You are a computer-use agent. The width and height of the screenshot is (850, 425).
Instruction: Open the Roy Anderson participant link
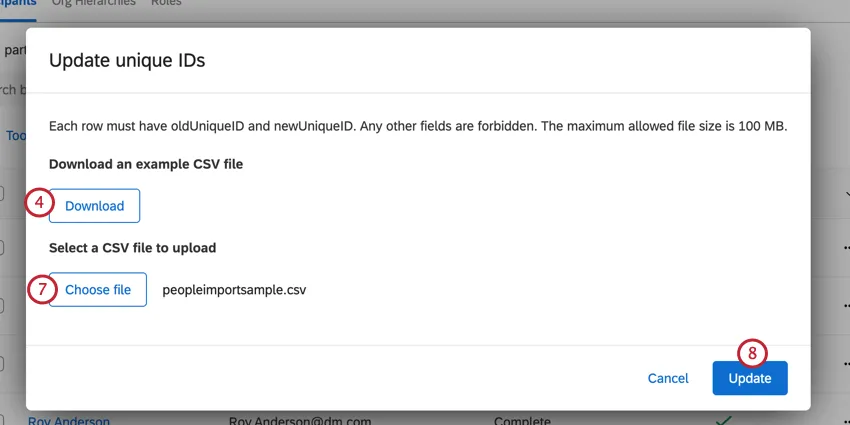coord(70,420)
